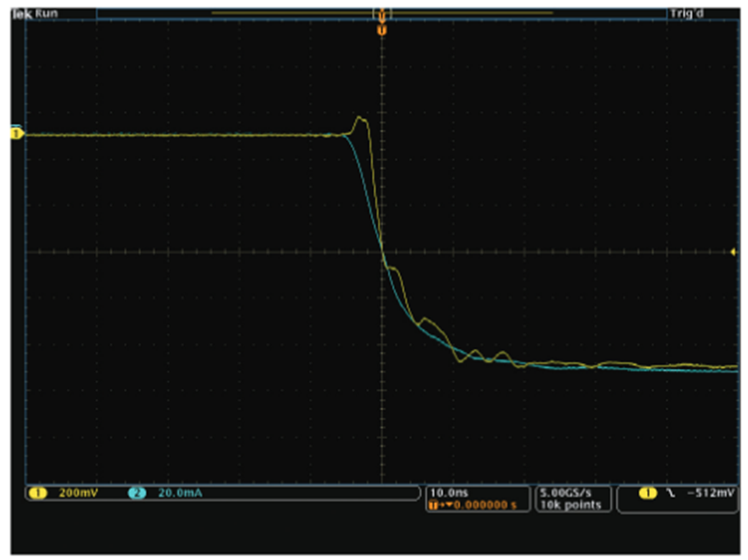Click the orange T delay icon in the readout

coord(434,504)
